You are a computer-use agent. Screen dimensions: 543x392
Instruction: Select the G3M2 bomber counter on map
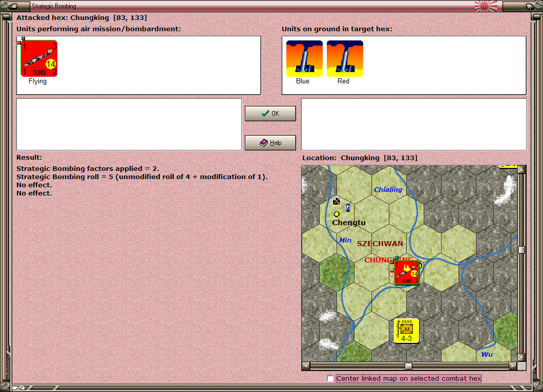(407, 273)
